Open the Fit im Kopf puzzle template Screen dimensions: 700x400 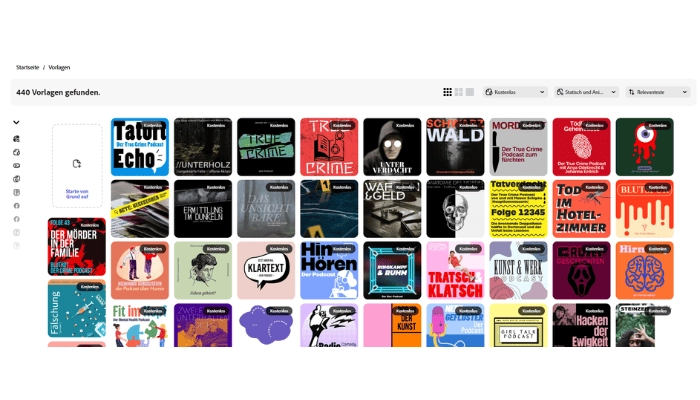coord(140,325)
